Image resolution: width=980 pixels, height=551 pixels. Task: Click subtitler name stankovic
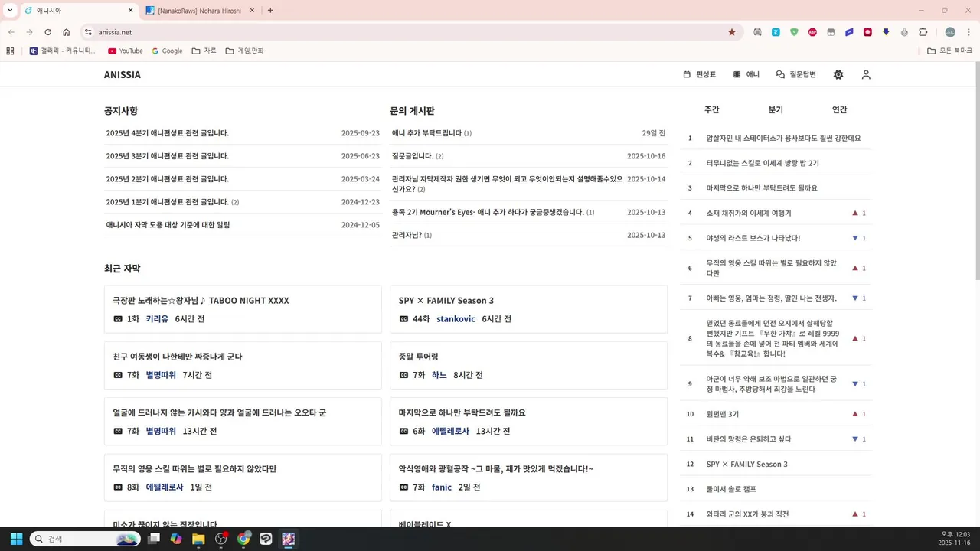click(x=456, y=319)
